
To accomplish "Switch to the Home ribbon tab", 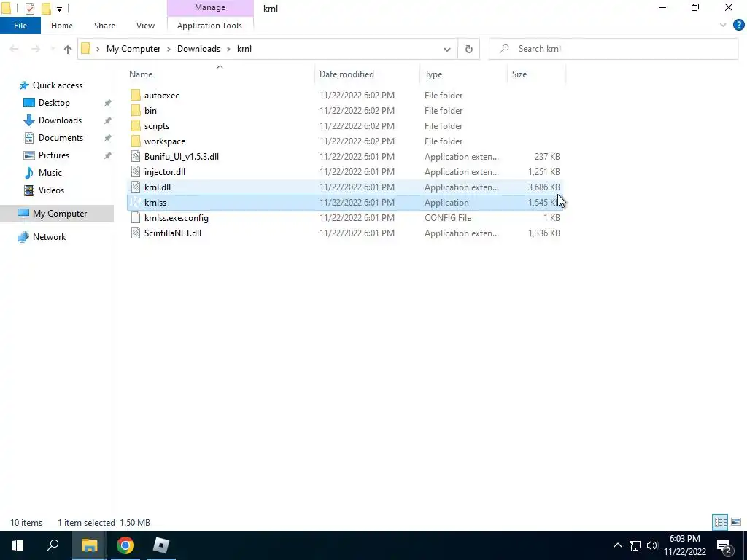I will point(62,26).
